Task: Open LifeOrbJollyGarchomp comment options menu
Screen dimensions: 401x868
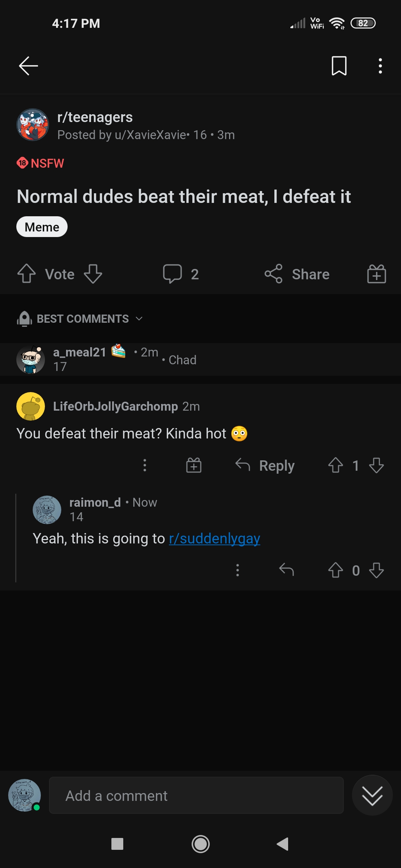Action: (x=145, y=465)
